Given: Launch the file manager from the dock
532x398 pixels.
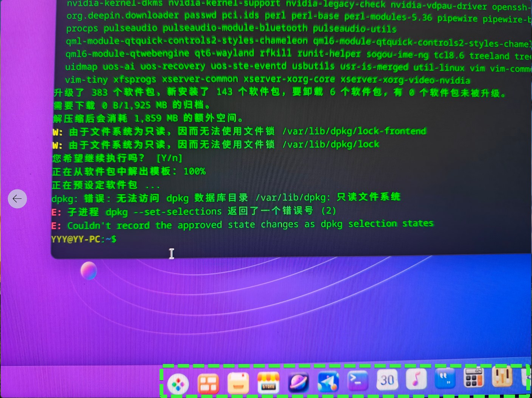Looking at the screenshot, I should 238,383.
